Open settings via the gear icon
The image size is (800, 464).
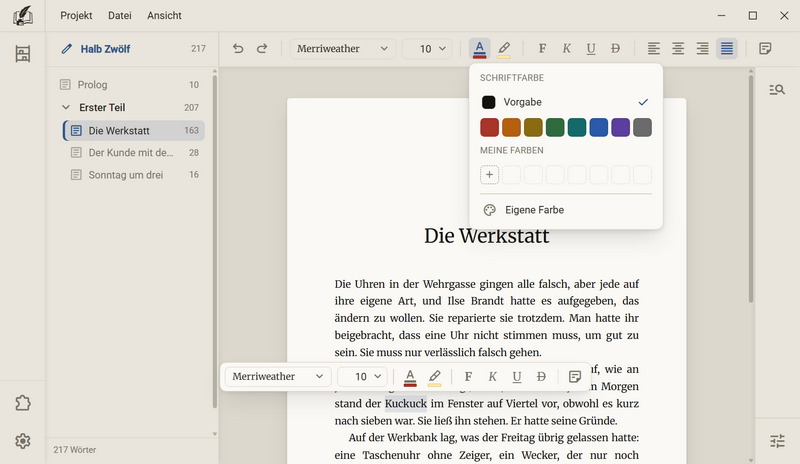coord(22,441)
